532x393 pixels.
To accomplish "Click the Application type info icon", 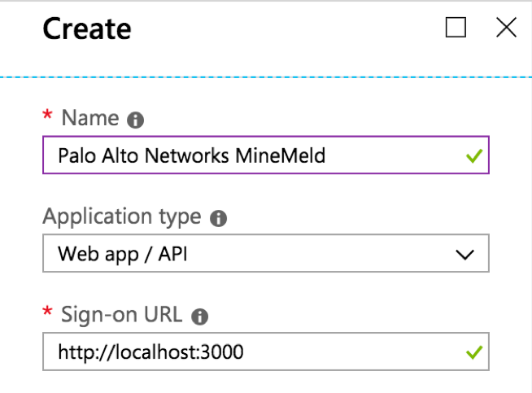I will click(218, 219).
